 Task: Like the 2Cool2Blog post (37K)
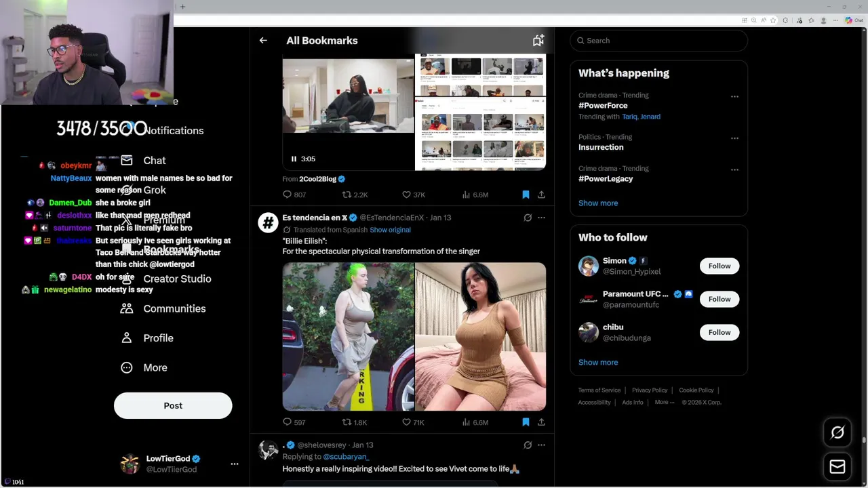413,195
